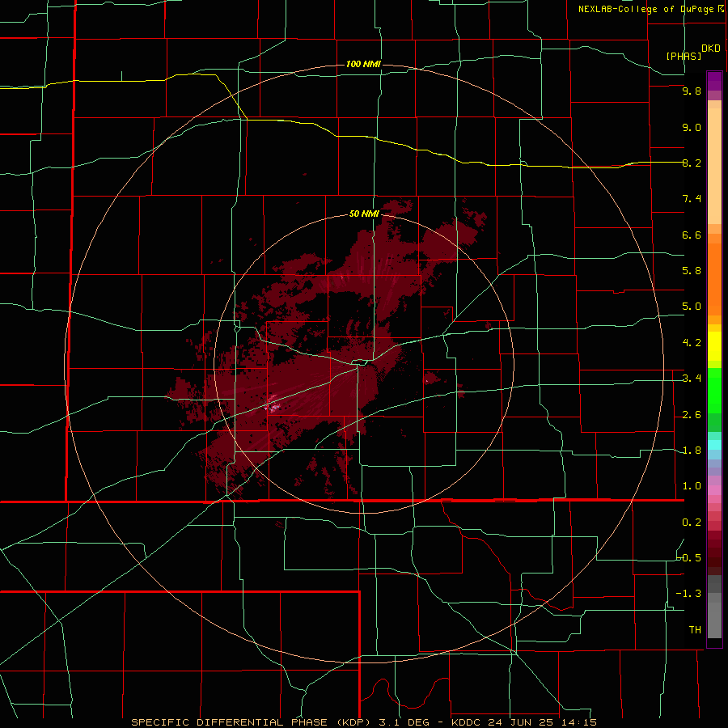Screen dimensions: 728x728
Task: Click the 50 NMI range ring label
Action: tap(364, 214)
